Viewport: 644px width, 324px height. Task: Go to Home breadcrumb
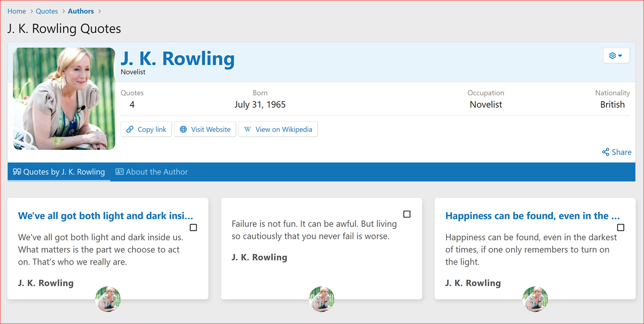[x=17, y=11]
